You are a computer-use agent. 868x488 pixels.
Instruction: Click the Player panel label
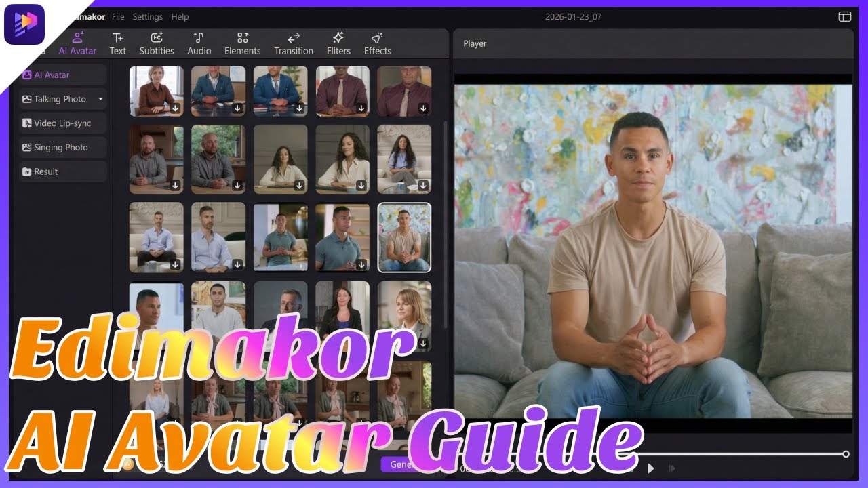[x=475, y=43]
